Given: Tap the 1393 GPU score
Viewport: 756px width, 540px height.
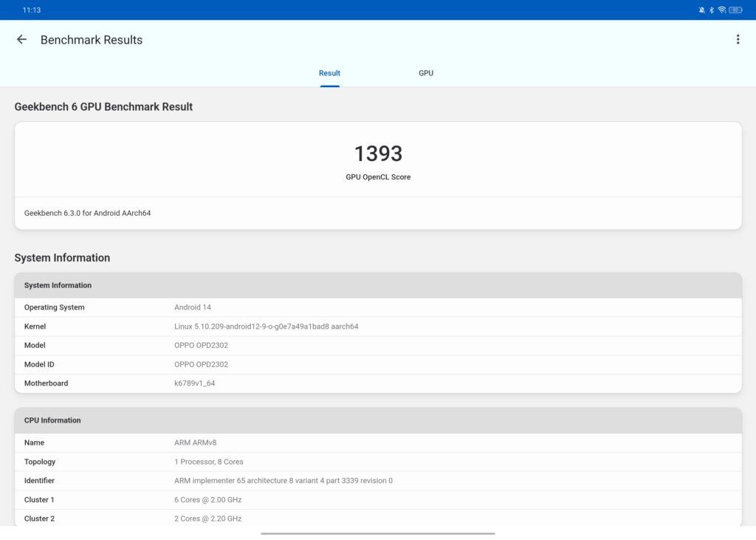Looking at the screenshot, I should pyautogui.click(x=378, y=154).
